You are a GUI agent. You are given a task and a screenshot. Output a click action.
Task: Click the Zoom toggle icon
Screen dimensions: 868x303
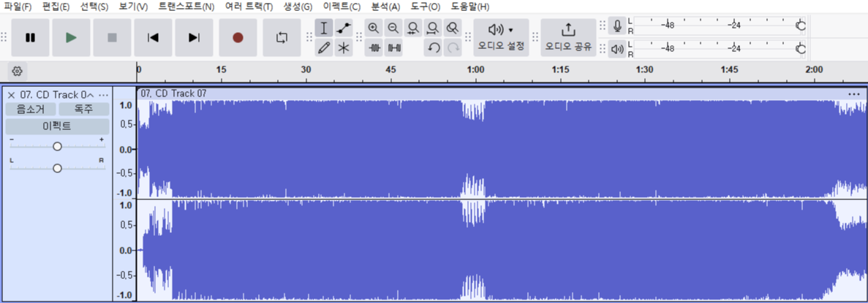(453, 28)
